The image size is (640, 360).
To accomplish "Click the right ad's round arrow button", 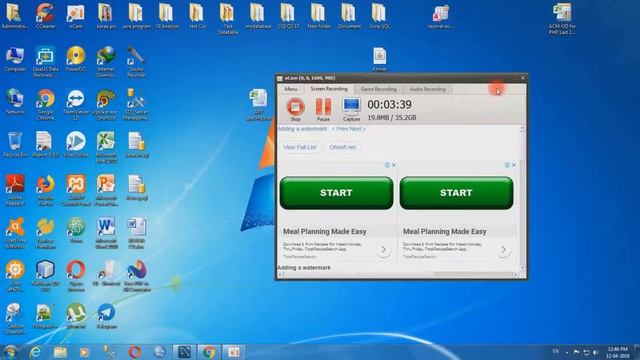I will pyautogui.click(x=503, y=249).
